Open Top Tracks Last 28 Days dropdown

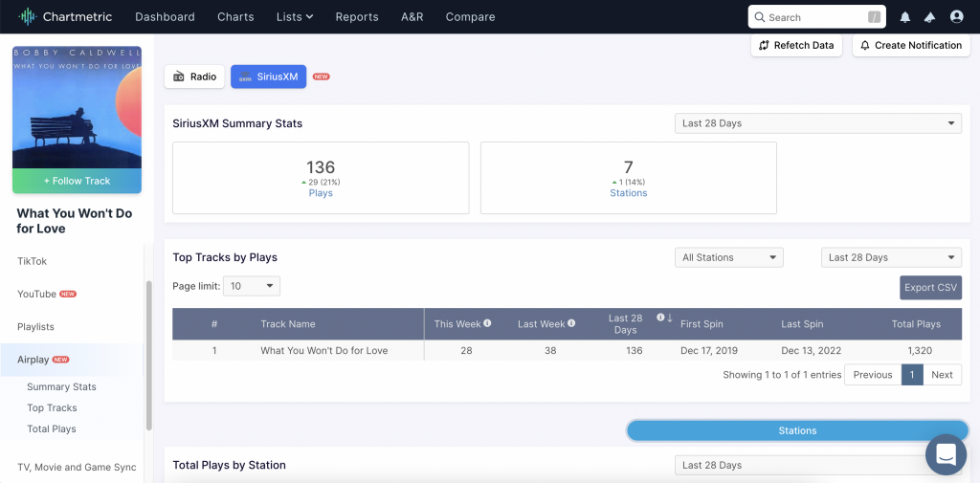891,257
